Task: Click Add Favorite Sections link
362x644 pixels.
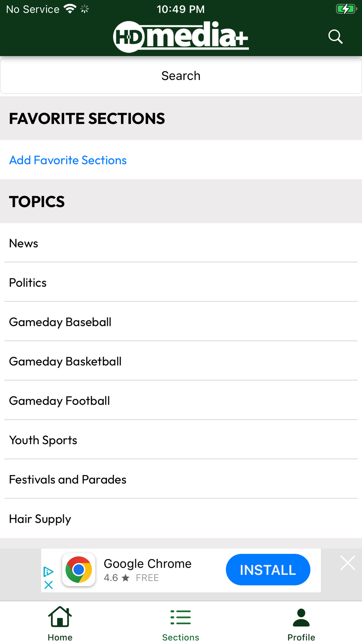Action: 68,160
